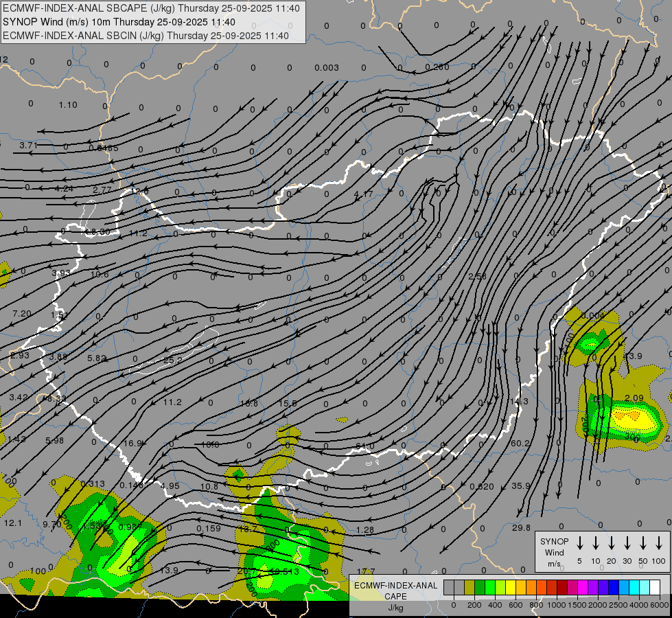Viewport: 672px width, 618px height.
Task: Click the 5 m/s wind legend arrow
Action: coord(579,542)
